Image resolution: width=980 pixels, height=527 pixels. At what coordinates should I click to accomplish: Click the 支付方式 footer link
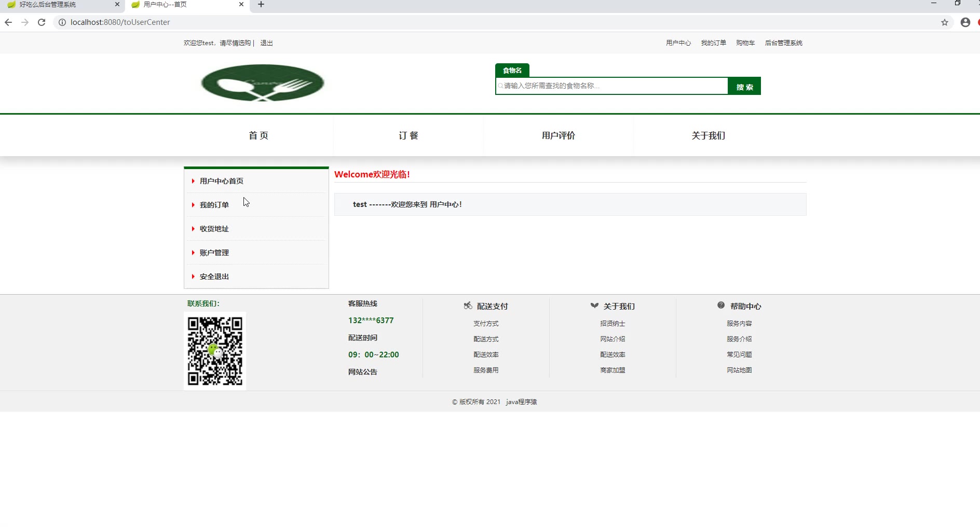pyautogui.click(x=486, y=324)
